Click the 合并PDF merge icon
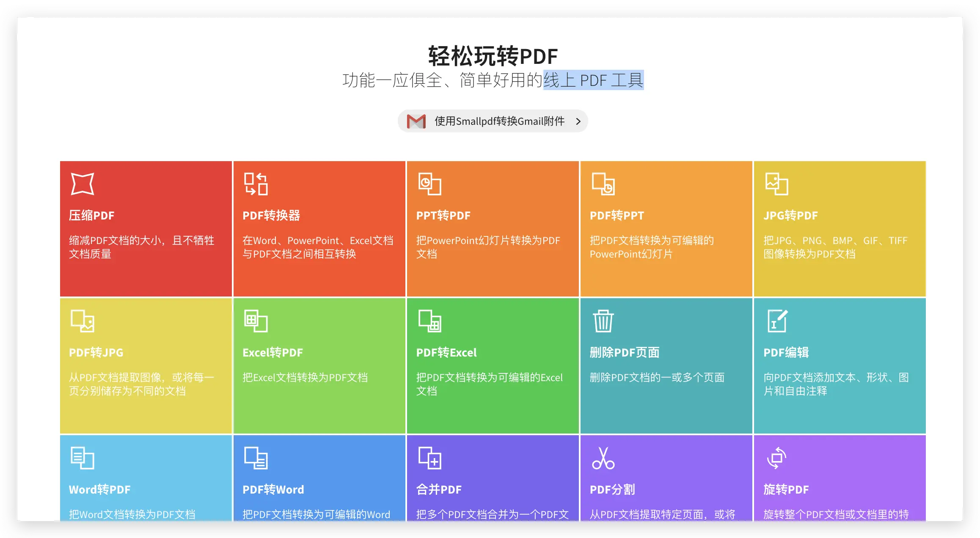Image resolution: width=980 pixels, height=538 pixels. [429, 458]
